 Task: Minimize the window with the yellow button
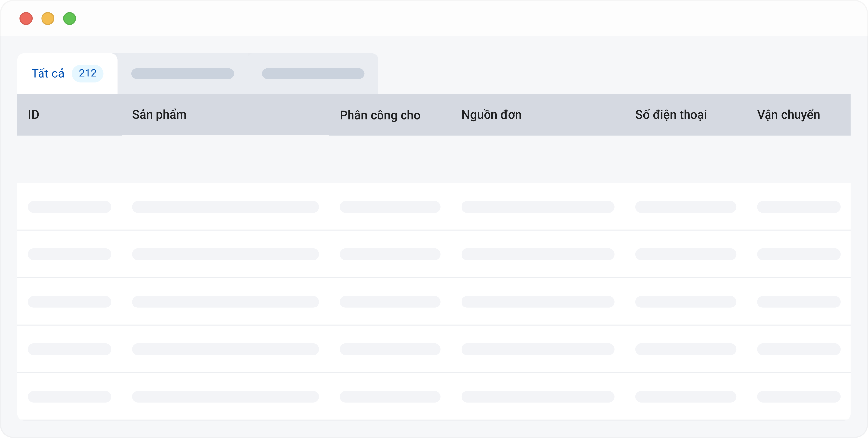click(48, 18)
